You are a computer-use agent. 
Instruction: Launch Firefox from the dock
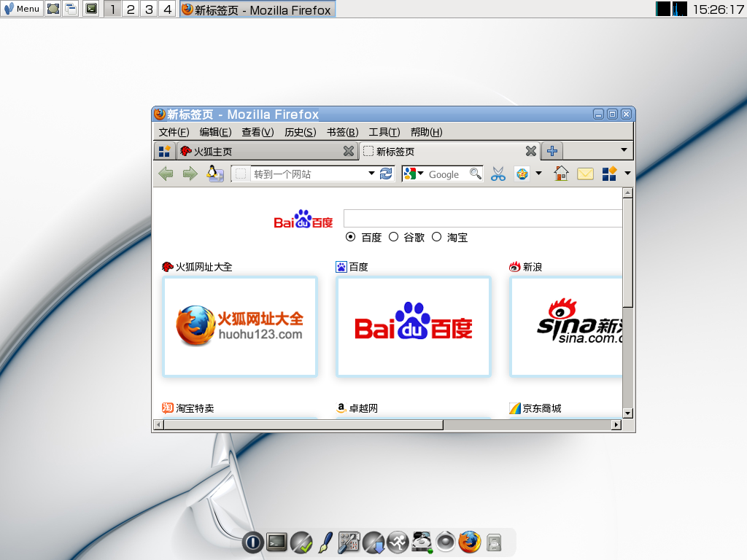coord(470,542)
